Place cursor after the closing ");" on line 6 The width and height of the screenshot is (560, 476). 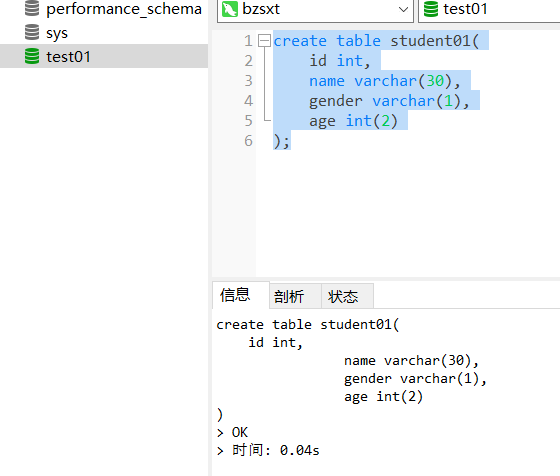(x=291, y=141)
